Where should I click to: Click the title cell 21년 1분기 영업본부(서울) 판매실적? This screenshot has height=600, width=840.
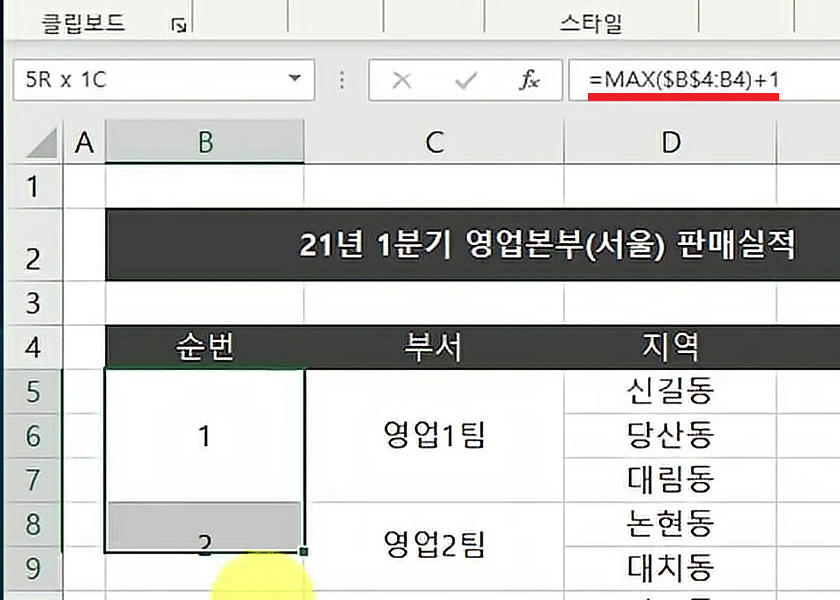473,244
